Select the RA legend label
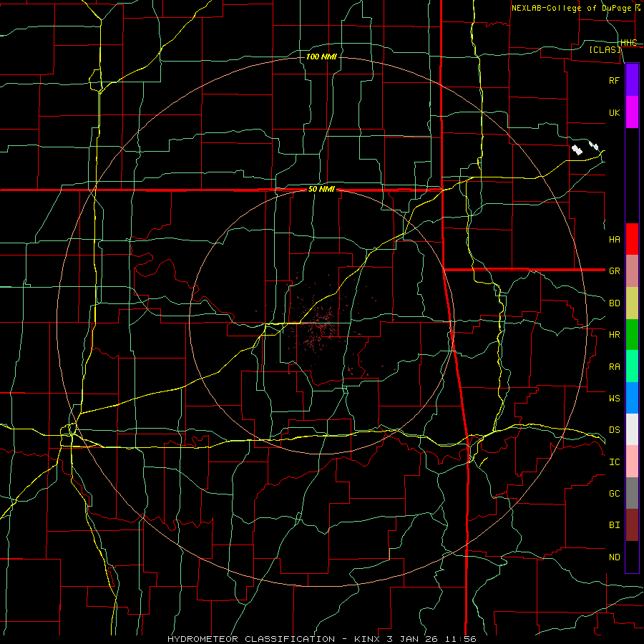The width and height of the screenshot is (644, 644). tap(614, 367)
